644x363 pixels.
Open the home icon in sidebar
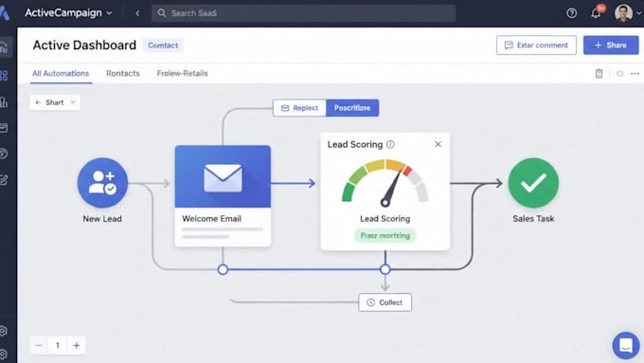coord(4,46)
